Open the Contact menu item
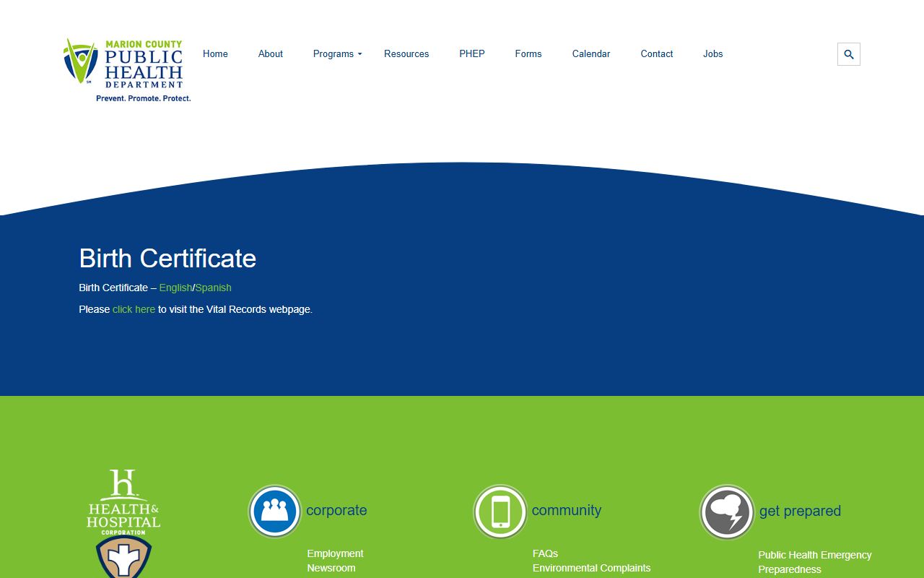Screen dimensions: 924x578 pyautogui.click(x=657, y=54)
